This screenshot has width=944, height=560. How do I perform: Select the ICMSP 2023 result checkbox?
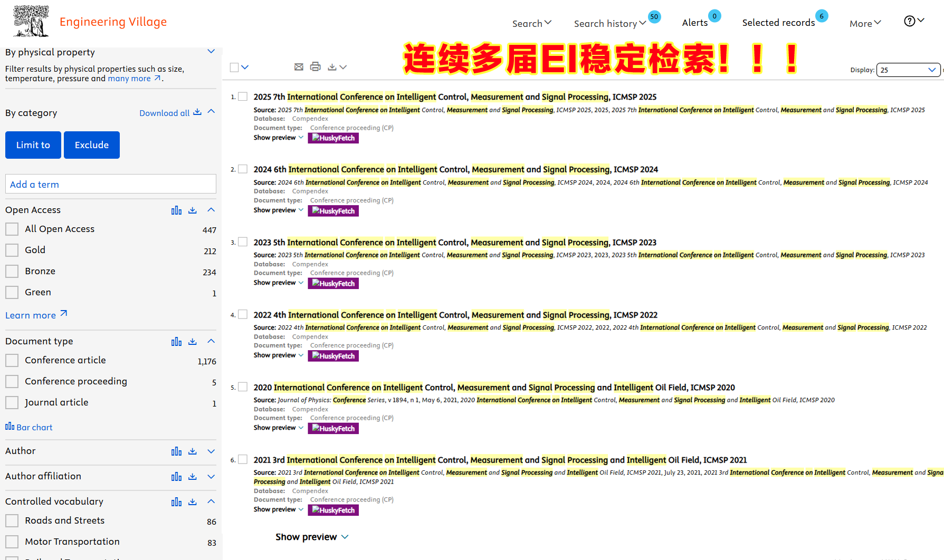tap(243, 242)
